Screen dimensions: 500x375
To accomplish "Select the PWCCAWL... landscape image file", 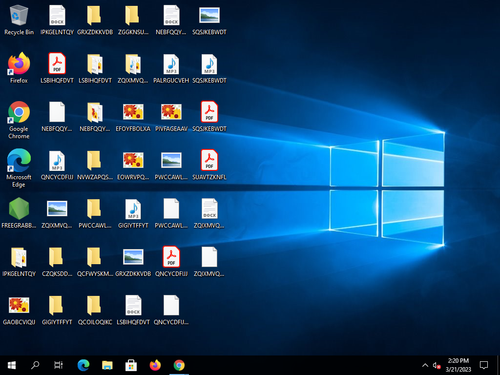I will (171, 165).
